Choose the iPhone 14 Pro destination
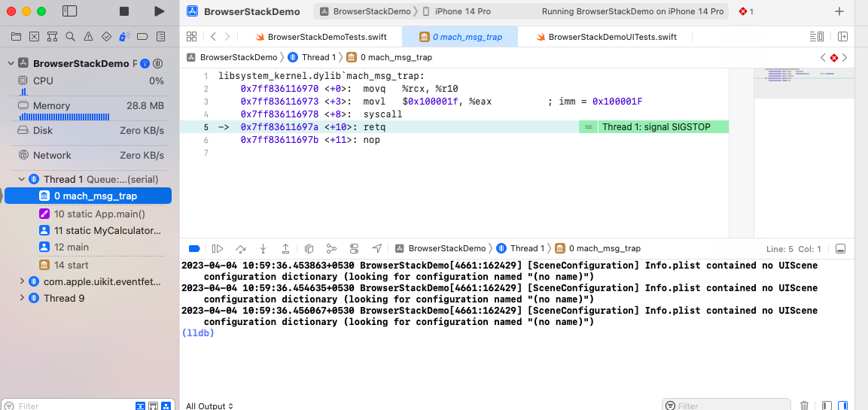868x410 pixels. pos(456,11)
